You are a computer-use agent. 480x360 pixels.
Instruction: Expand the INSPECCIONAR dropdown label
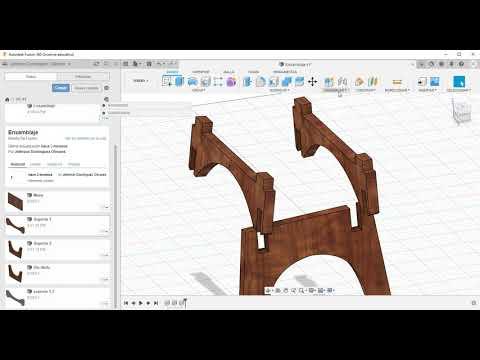[397, 90]
